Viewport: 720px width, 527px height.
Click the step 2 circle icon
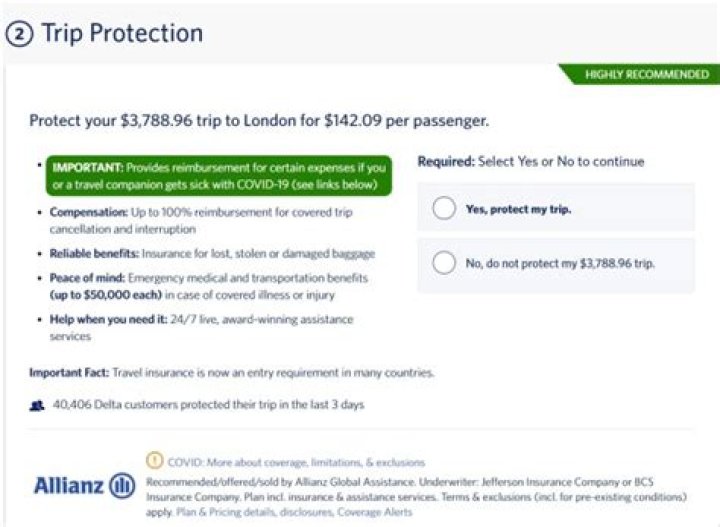pos(18,33)
